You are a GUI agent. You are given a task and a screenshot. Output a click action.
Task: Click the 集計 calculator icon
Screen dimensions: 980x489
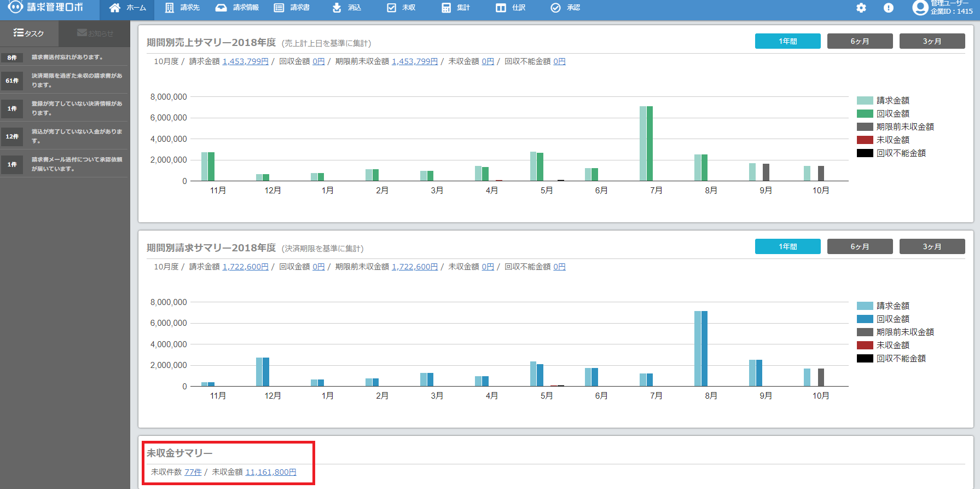(446, 8)
